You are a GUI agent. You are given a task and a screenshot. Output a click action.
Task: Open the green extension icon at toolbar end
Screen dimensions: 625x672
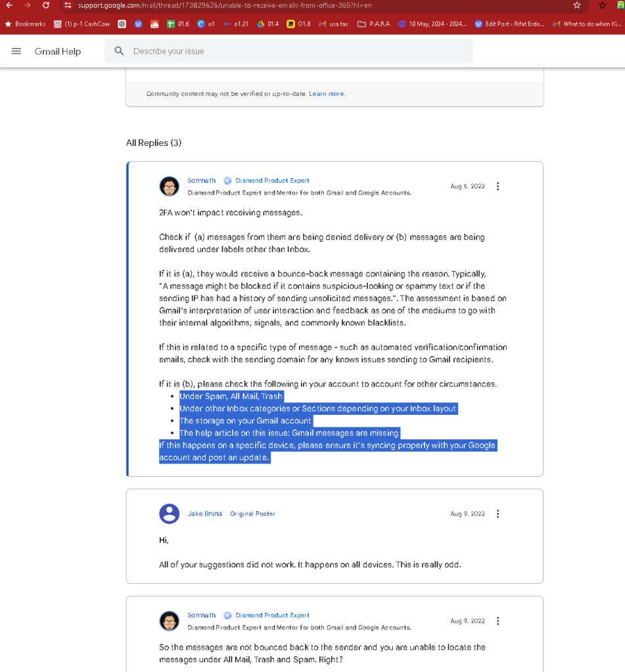click(620, 5)
